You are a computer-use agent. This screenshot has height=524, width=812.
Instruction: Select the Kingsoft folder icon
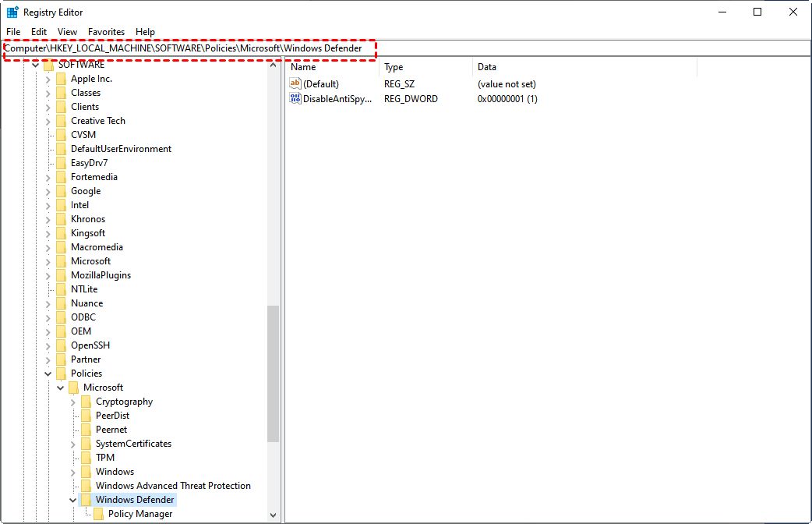point(61,232)
